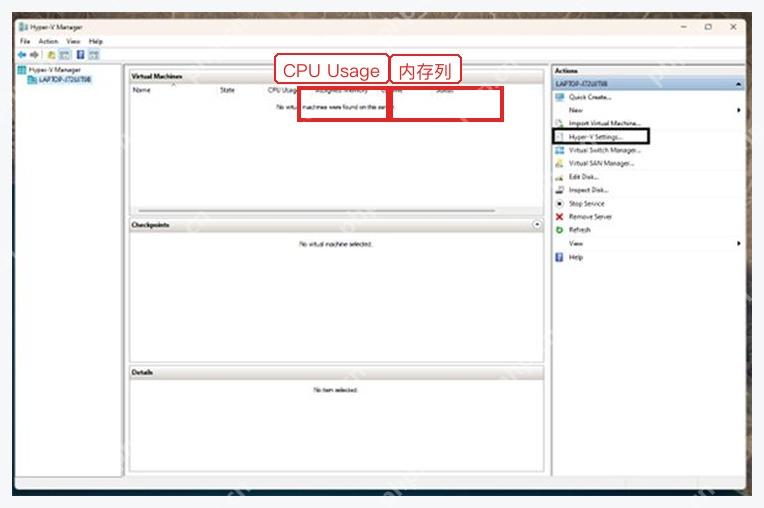Click the Forward arrow toolbar icon
Viewport: 764px width, 508px height.
coord(34,55)
